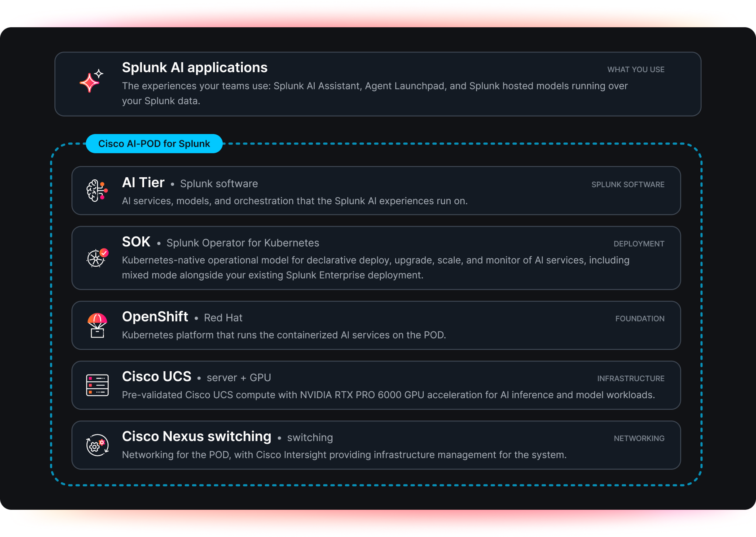Click the Red Hat subtitle
This screenshot has height=537, width=756.
point(223,318)
